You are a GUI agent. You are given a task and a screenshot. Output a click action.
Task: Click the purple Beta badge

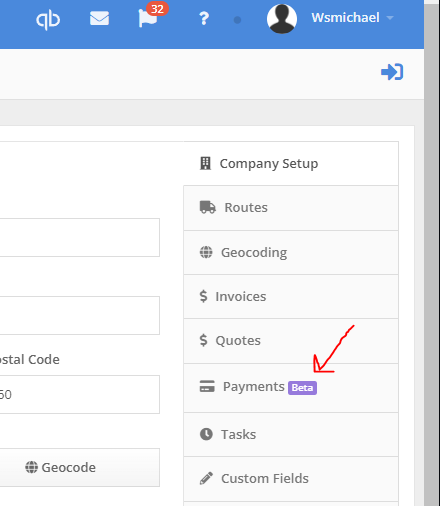[302, 388]
